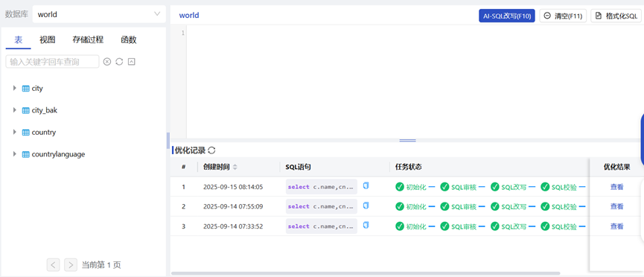Viewport: 644px width, 277px height.
Task: Click the keyword search input field
Action: coord(52,62)
